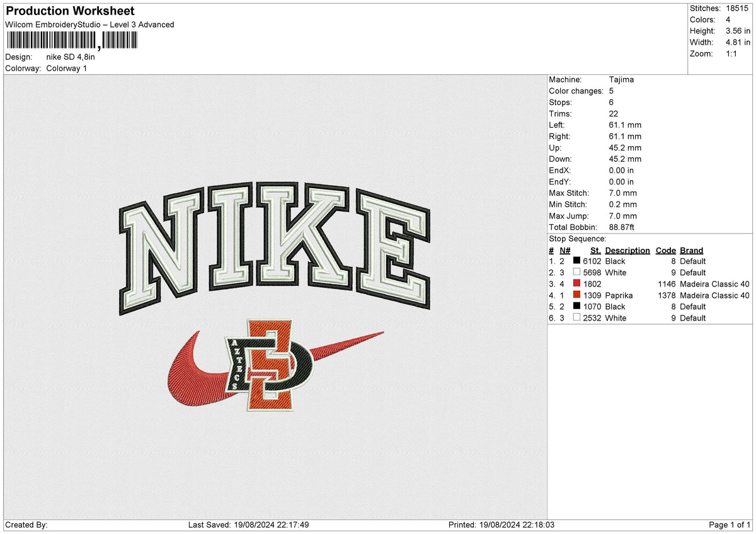Click the trims value "22"
756x534 pixels.
pyautogui.click(x=614, y=114)
